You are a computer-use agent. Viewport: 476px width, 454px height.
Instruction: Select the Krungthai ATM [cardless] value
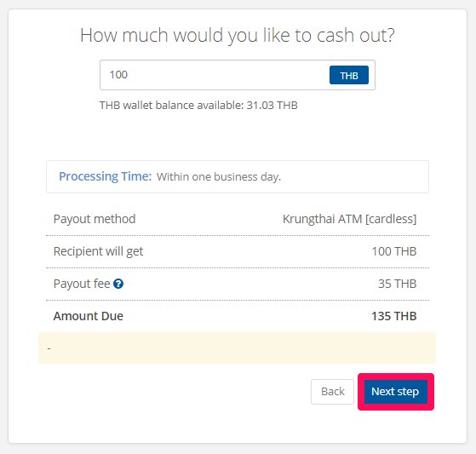pyautogui.click(x=349, y=219)
